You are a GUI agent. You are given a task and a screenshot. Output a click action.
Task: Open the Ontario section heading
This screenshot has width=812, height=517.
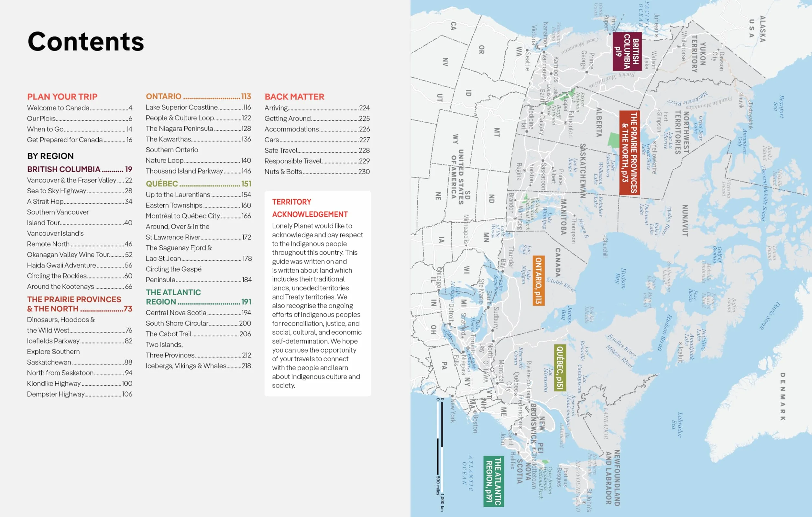pyautogui.click(x=198, y=96)
